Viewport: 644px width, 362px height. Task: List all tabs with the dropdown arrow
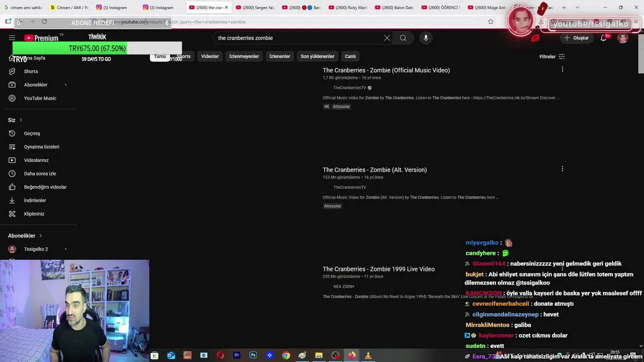click(x=577, y=8)
